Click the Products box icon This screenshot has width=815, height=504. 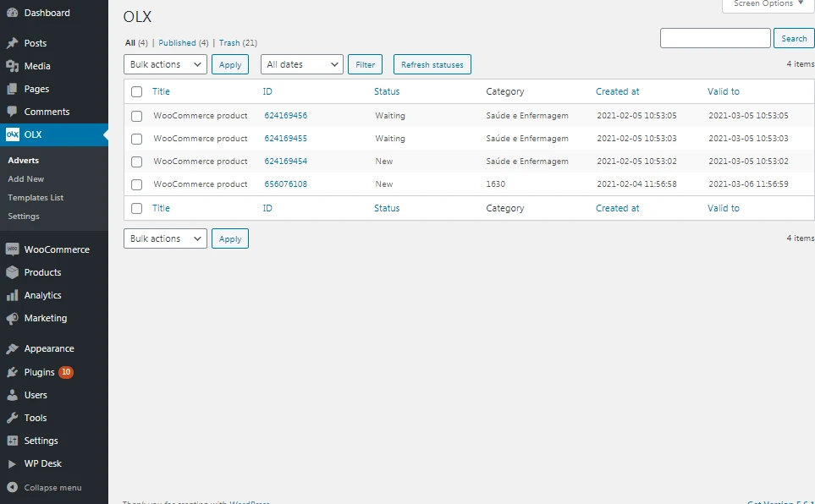coord(13,272)
